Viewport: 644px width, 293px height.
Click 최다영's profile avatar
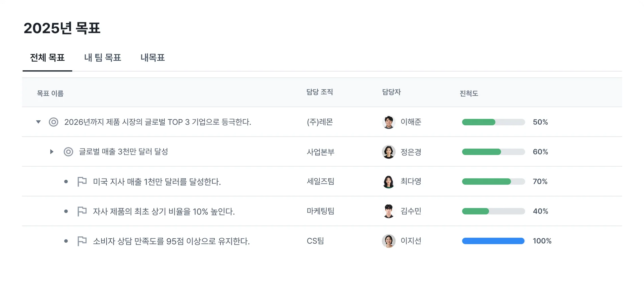(x=388, y=182)
